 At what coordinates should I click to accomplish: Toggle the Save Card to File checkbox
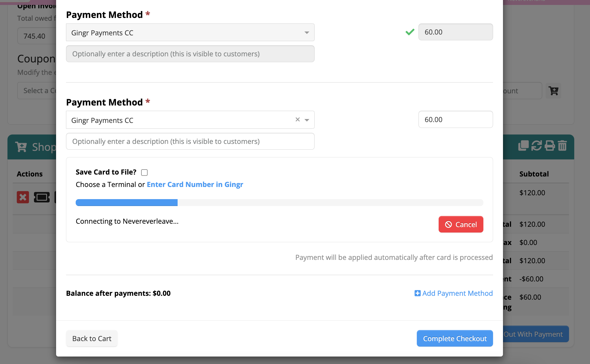click(144, 173)
